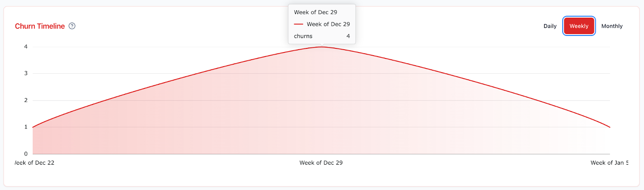Click the Week of Dec 22 axis label

[x=35, y=163]
